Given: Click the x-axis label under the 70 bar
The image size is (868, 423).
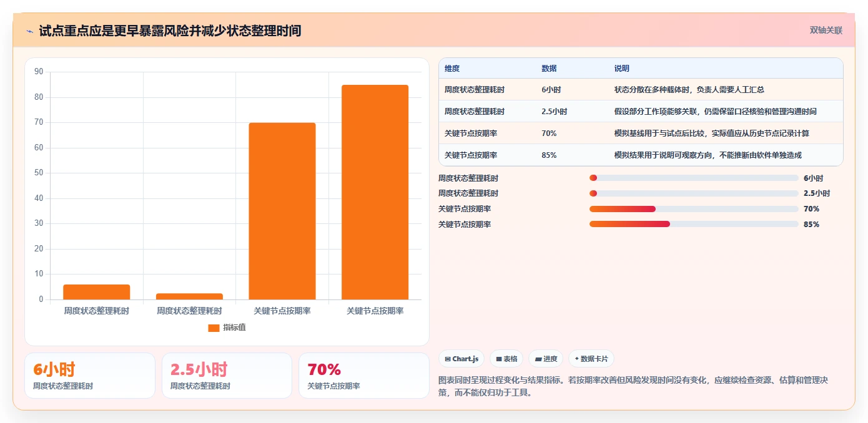Looking at the screenshot, I should point(282,311).
